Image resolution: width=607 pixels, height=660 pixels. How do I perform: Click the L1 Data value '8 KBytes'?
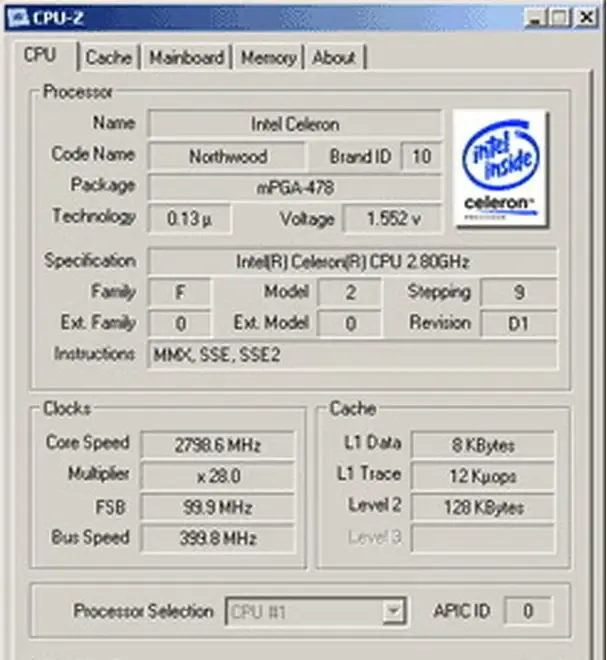(x=483, y=445)
